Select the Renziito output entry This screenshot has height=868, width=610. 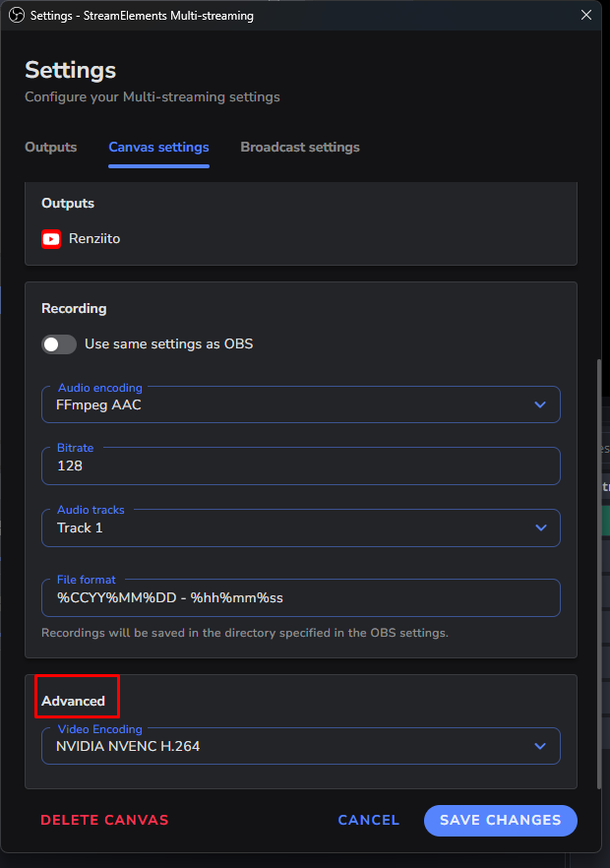(93, 238)
